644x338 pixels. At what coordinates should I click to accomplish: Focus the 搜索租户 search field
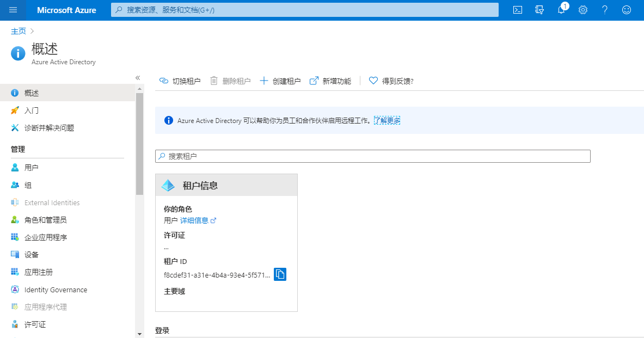(x=372, y=156)
